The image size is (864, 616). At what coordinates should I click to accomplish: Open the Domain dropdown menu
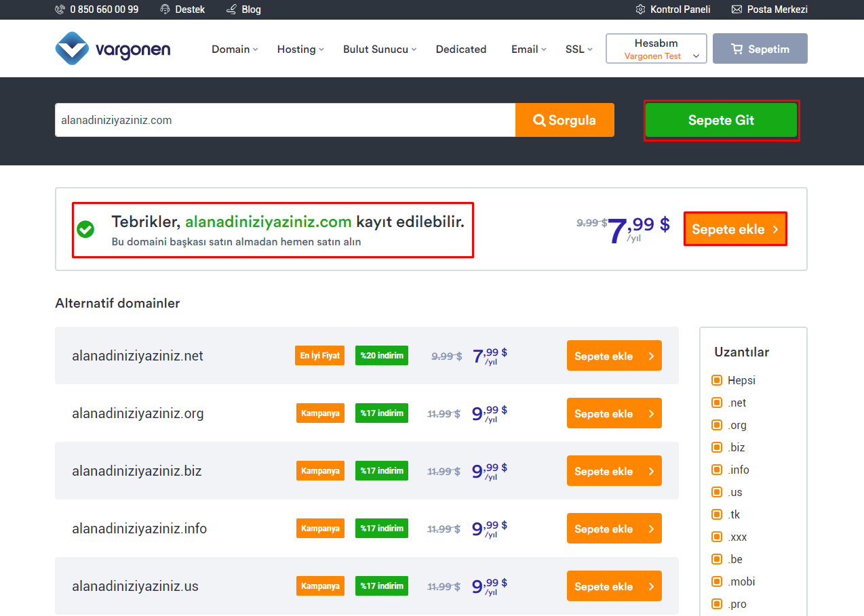235,49
